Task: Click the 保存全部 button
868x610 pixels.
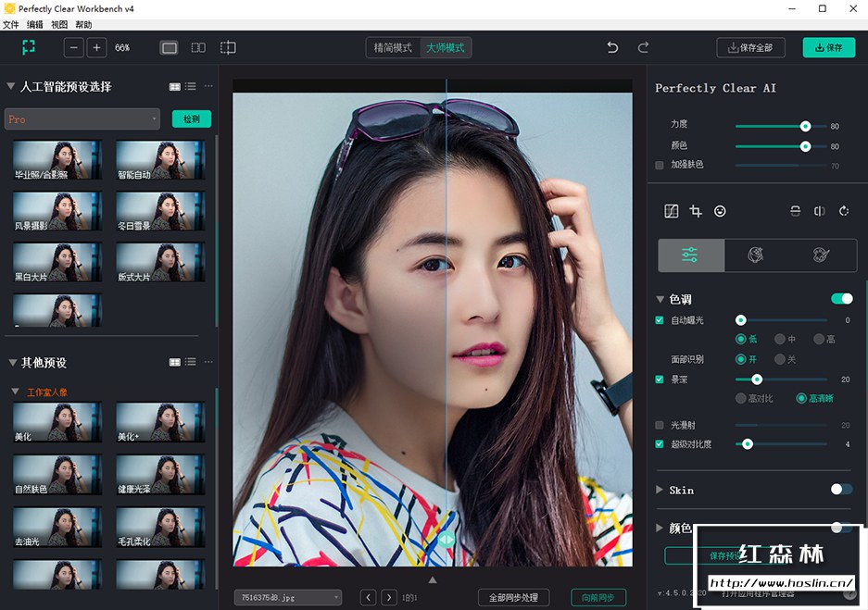Action: pos(751,47)
